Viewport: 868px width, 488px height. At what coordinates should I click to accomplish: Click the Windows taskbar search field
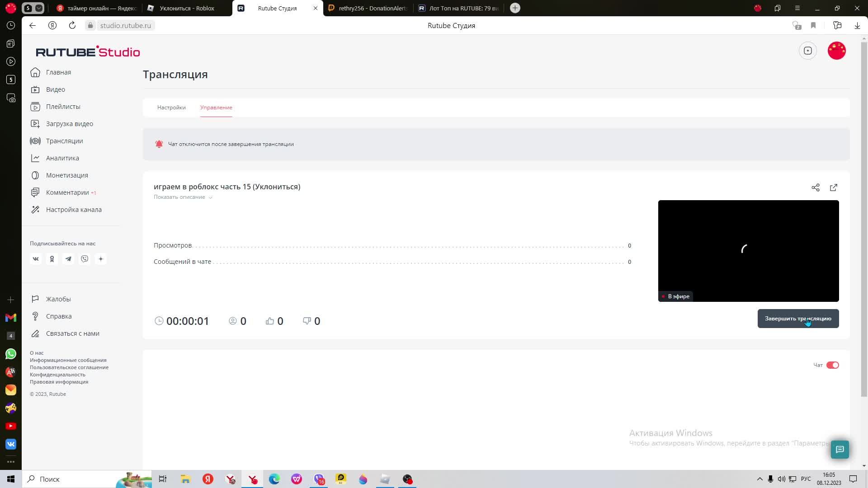click(x=68, y=479)
